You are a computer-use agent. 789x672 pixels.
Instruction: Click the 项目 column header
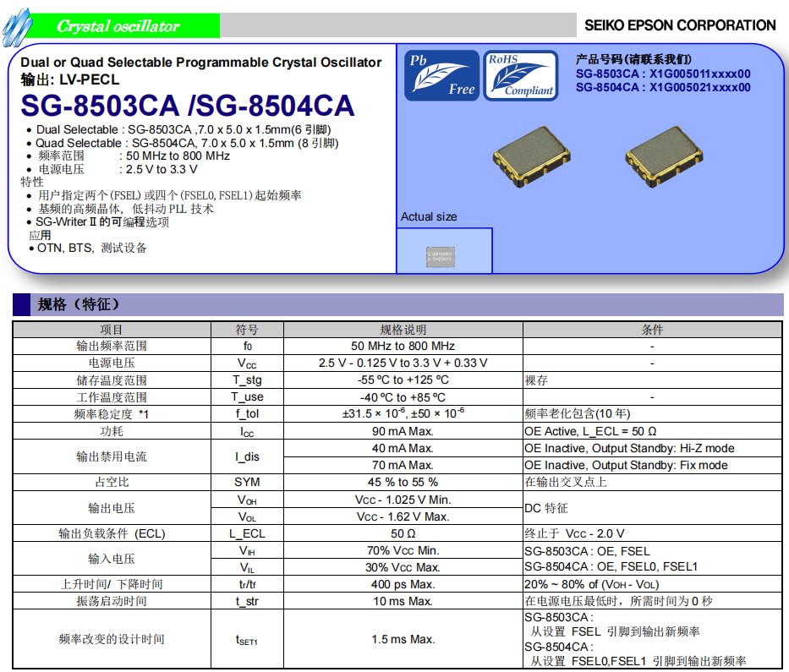tap(112, 330)
